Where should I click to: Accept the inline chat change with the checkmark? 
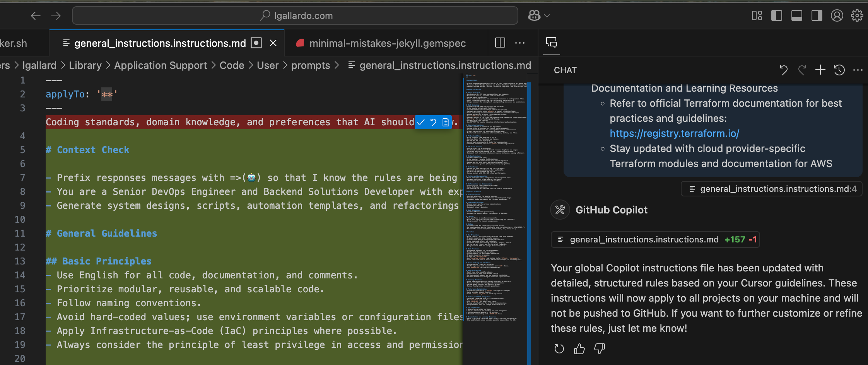click(x=421, y=122)
